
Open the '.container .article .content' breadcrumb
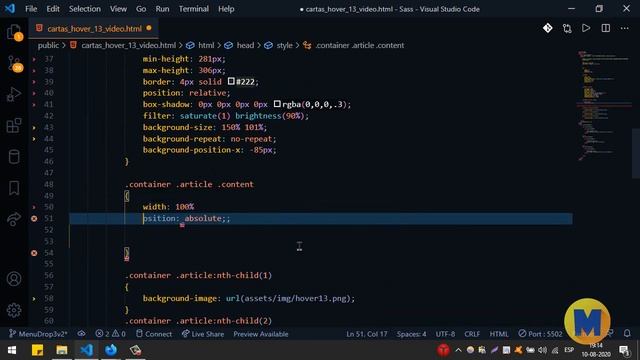coord(359,45)
